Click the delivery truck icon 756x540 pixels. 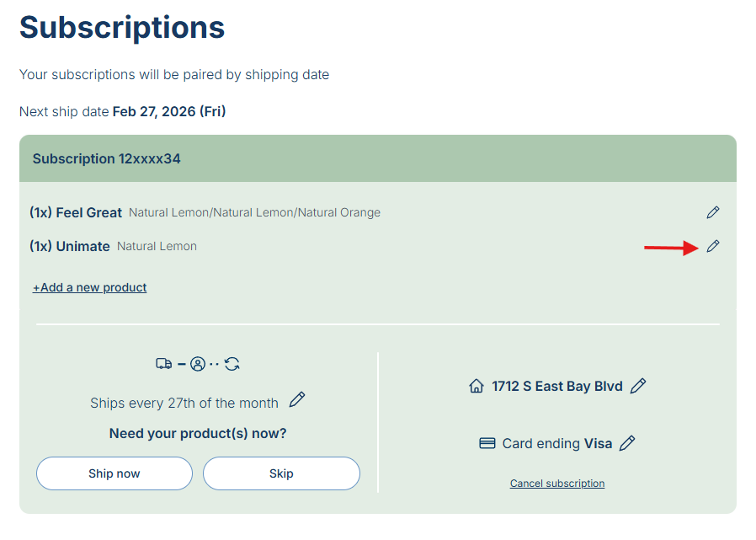(x=163, y=364)
